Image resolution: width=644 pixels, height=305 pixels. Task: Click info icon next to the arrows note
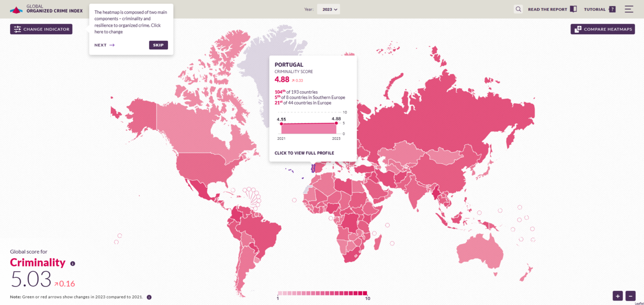(149, 297)
